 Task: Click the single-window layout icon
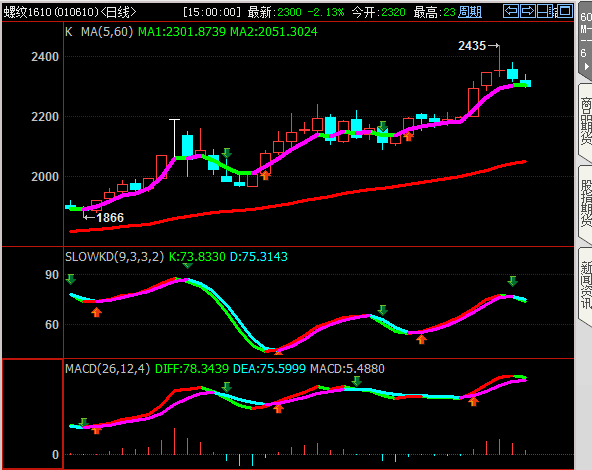coord(564,11)
